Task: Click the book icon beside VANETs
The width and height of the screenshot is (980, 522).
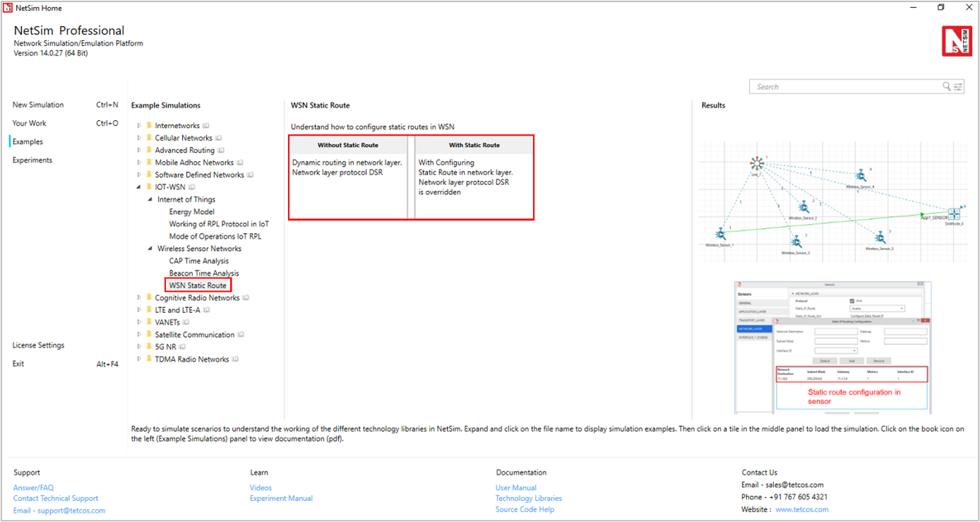Action: [186, 322]
